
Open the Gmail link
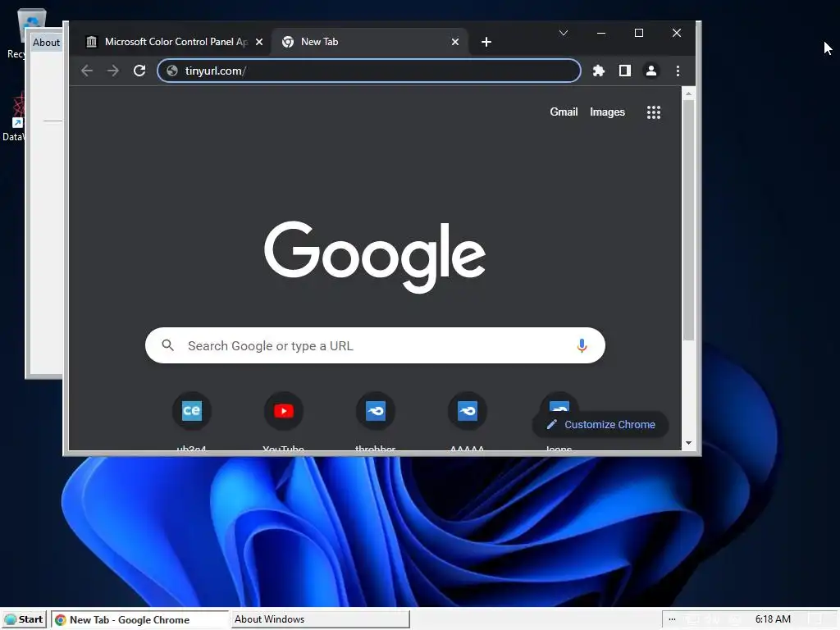click(x=564, y=112)
